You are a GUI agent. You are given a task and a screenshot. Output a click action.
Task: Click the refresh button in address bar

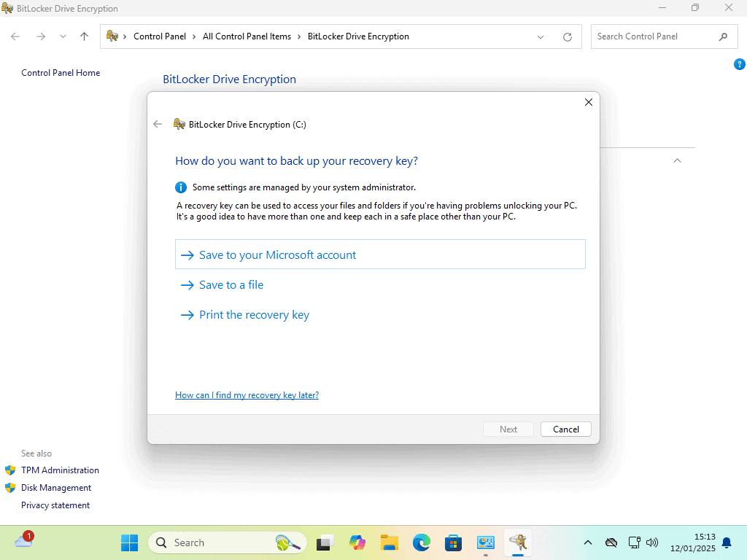click(x=568, y=36)
